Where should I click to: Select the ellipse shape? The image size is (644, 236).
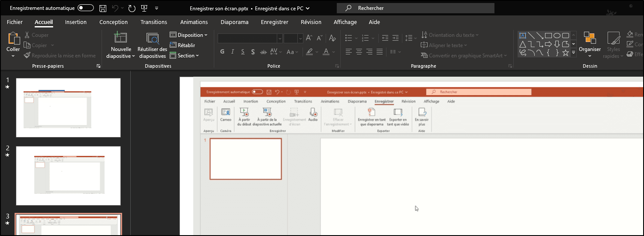[x=557, y=36]
